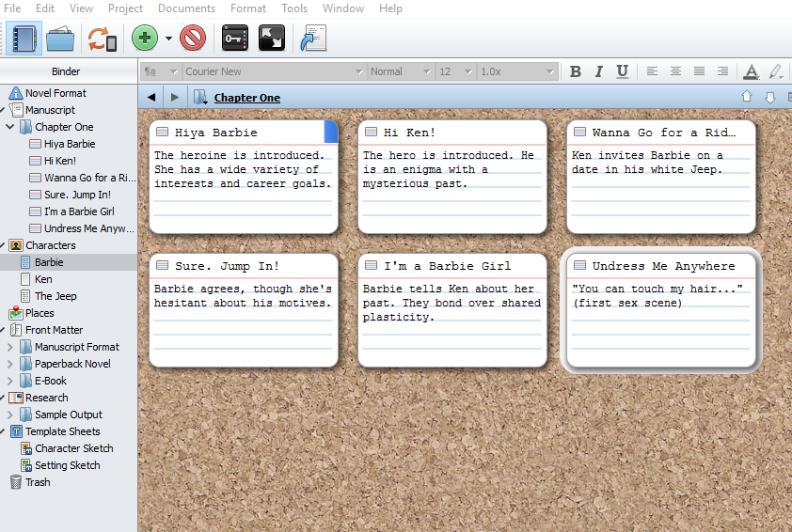The image size is (792, 532).
Task: Expand the Sample Output folder
Action: click(10, 415)
